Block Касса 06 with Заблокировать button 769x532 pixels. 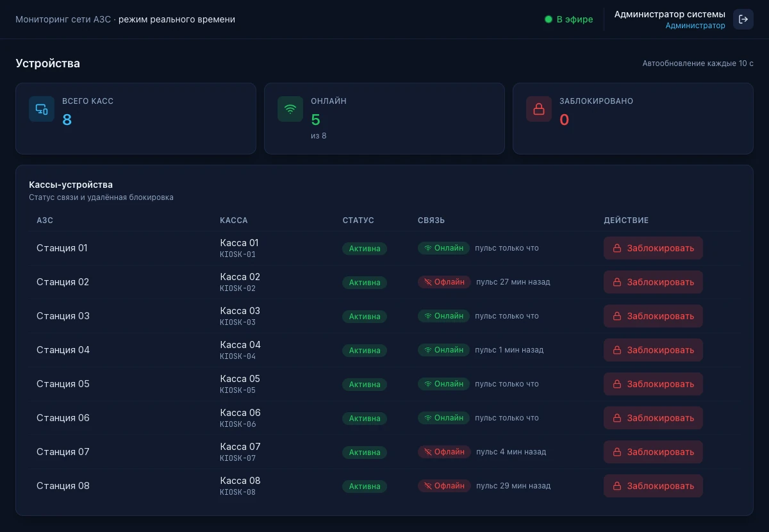pyautogui.click(x=653, y=418)
